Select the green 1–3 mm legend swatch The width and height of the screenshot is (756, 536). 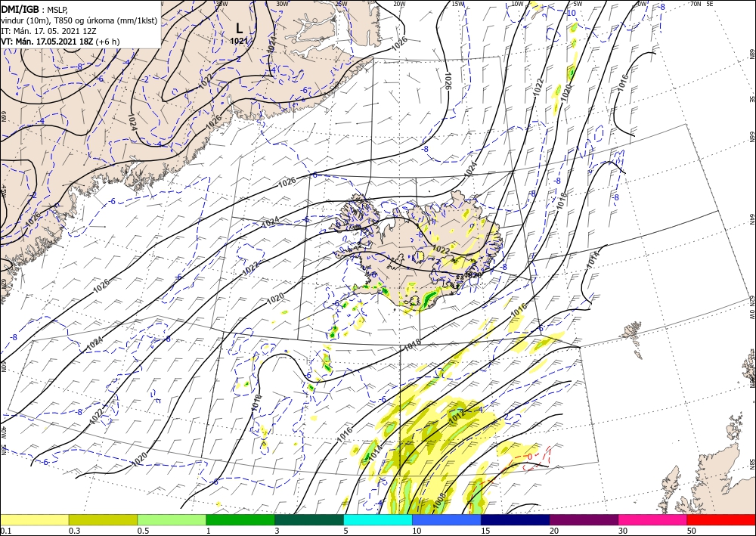click(x=240, y=519)
